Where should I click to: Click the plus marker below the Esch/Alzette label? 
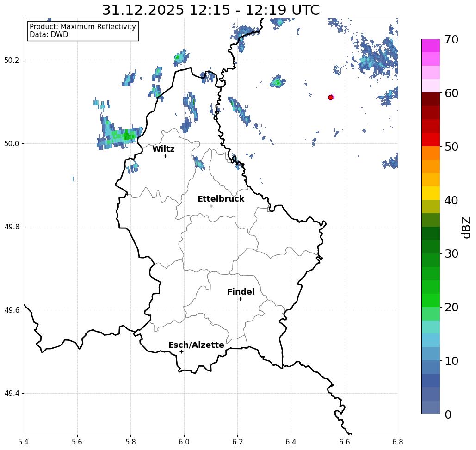[x=181, y=351]
